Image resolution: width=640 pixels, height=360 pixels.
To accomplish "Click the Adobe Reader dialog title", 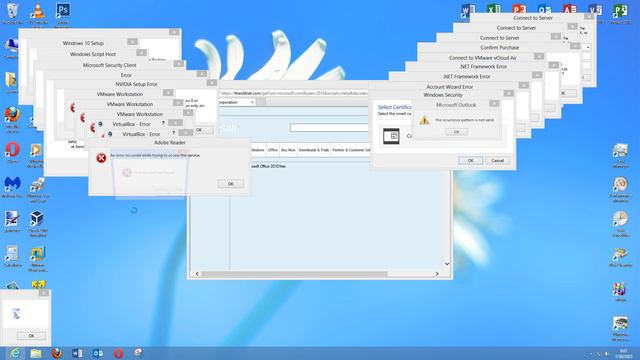I will pos(169,142).
